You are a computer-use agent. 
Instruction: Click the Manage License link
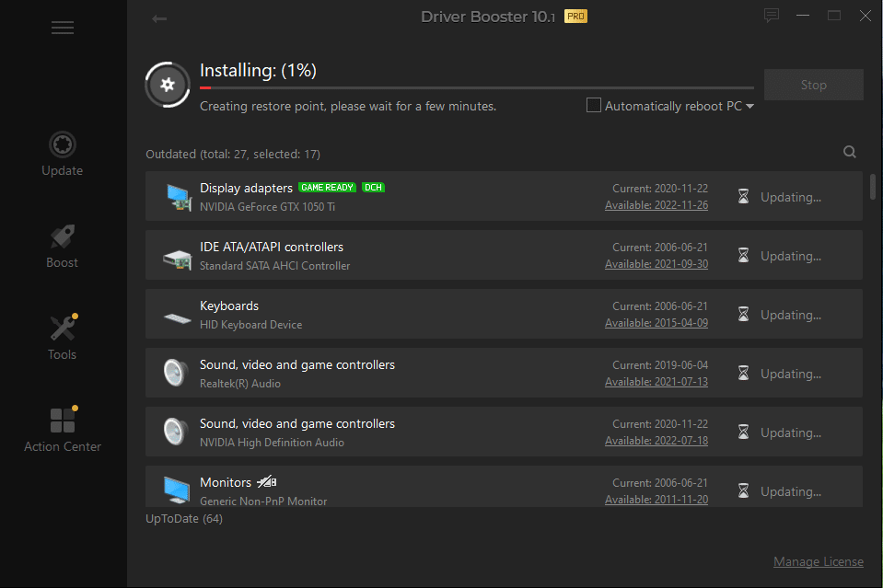[x=819, y=561]
